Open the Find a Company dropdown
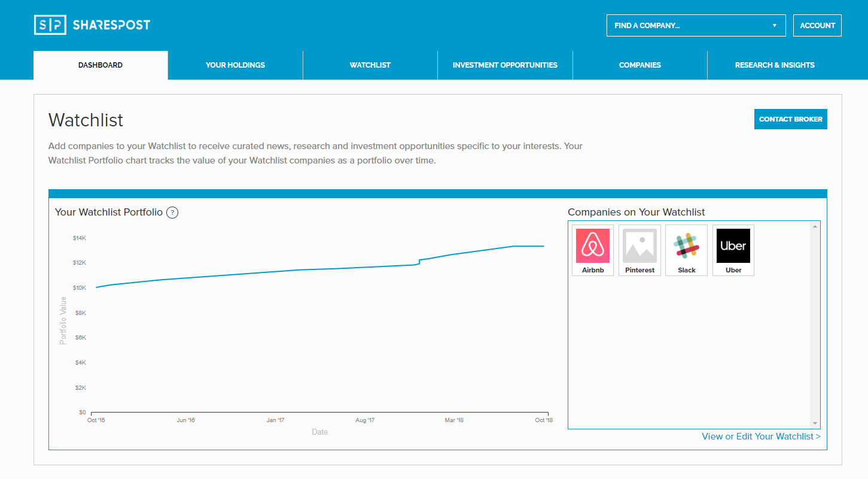868x479 pixels. tap(696, 26)
